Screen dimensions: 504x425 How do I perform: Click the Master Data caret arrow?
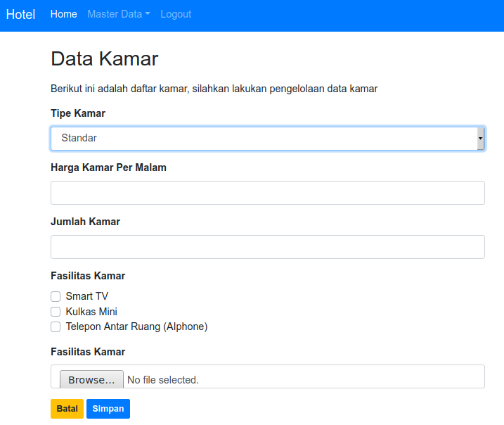148,14
